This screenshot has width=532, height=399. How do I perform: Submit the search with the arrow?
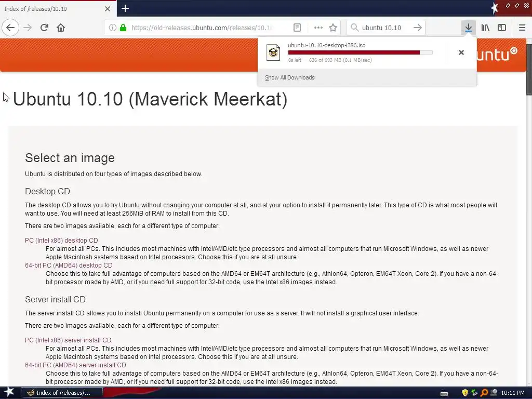coord(418,28)
